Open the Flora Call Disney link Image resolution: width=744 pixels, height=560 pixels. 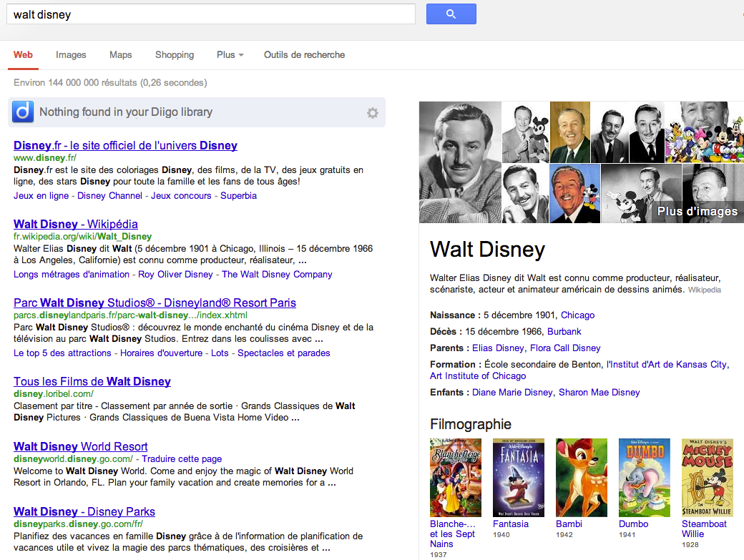565,348
